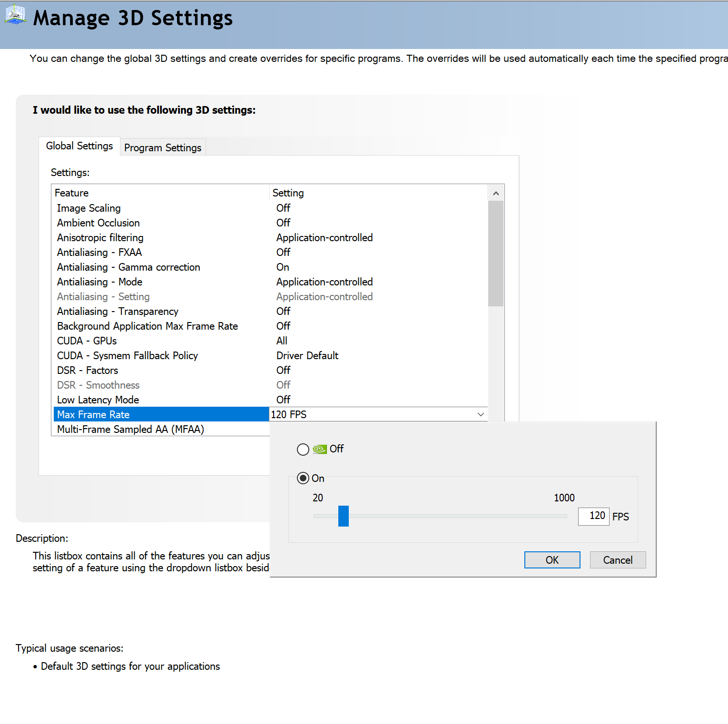Click the settings list scrollbar thumb

(496, 254)
